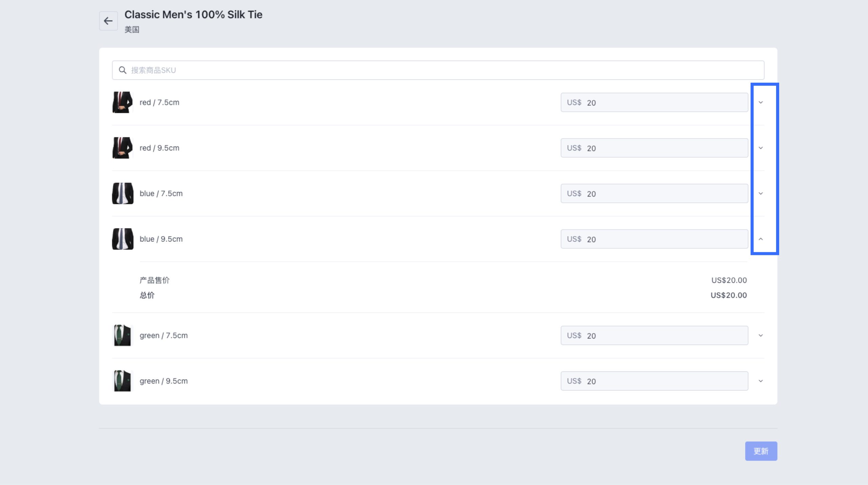
Task: Expand the green / 7.5cm price details
Action: click(761, 336)
